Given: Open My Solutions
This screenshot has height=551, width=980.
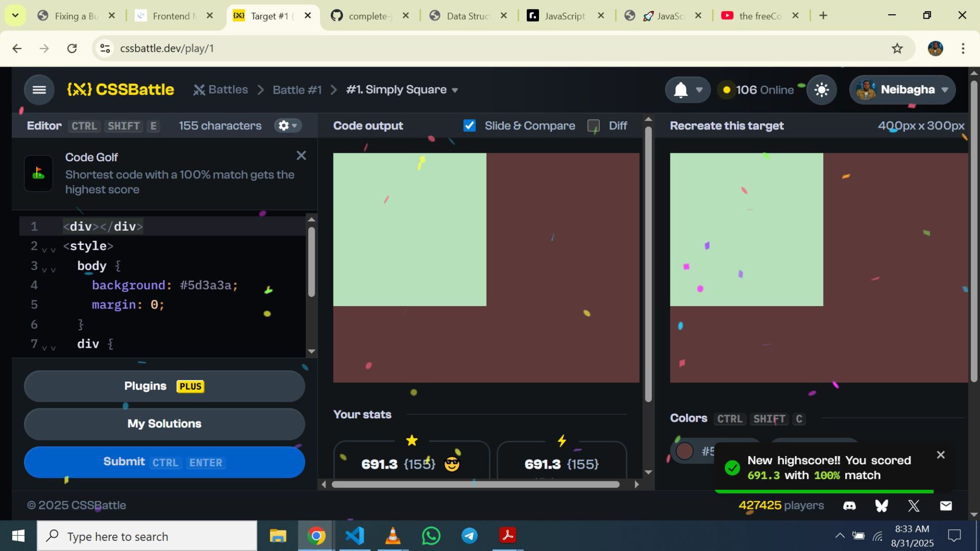Looking at the screenshot, I should pos(164,424).
